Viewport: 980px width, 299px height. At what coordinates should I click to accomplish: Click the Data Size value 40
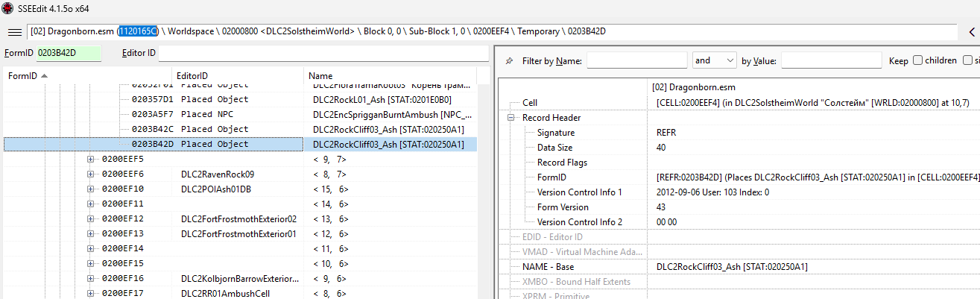pyautogui.click(x=661, y=148)
